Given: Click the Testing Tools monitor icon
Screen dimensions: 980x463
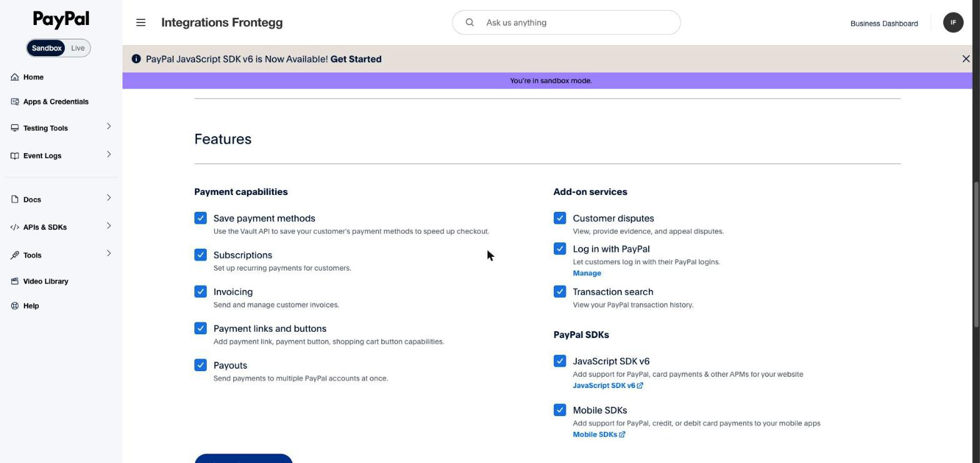Looking at the screenshot, I should (x=15, y=128).
